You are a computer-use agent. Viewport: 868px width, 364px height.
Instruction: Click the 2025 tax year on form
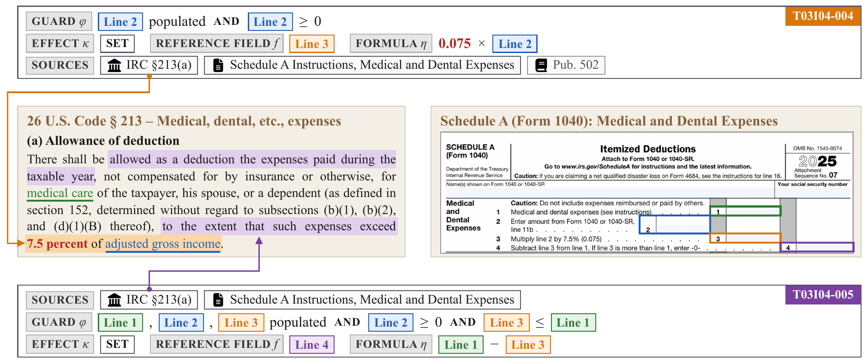tap(817, 161)
